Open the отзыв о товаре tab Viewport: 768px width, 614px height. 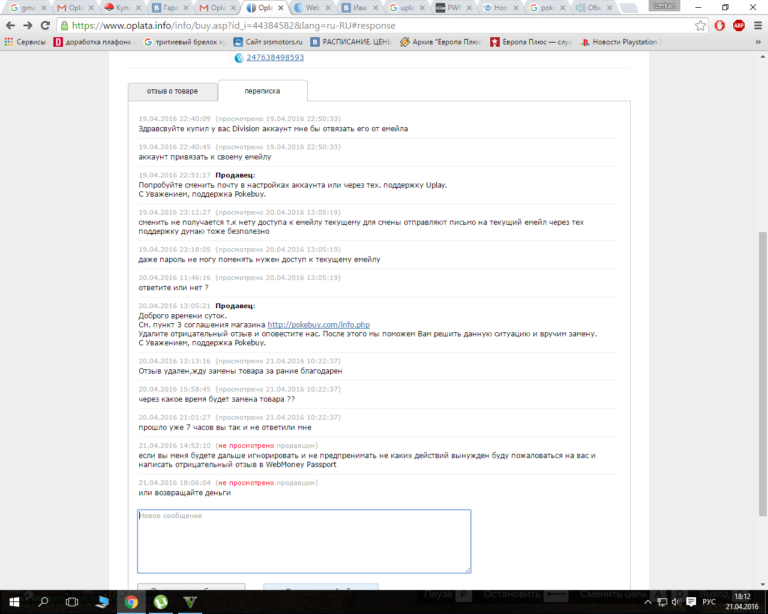point(172,91)
